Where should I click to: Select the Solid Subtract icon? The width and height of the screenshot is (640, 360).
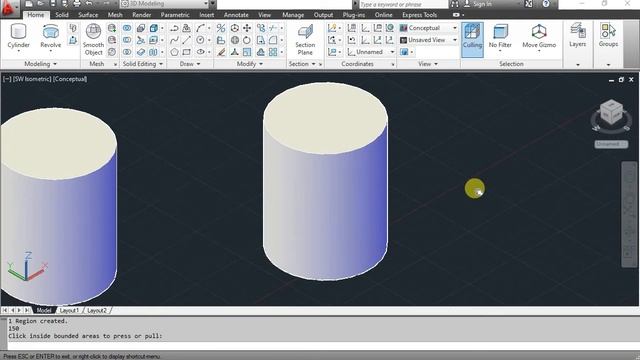point(127,40)
